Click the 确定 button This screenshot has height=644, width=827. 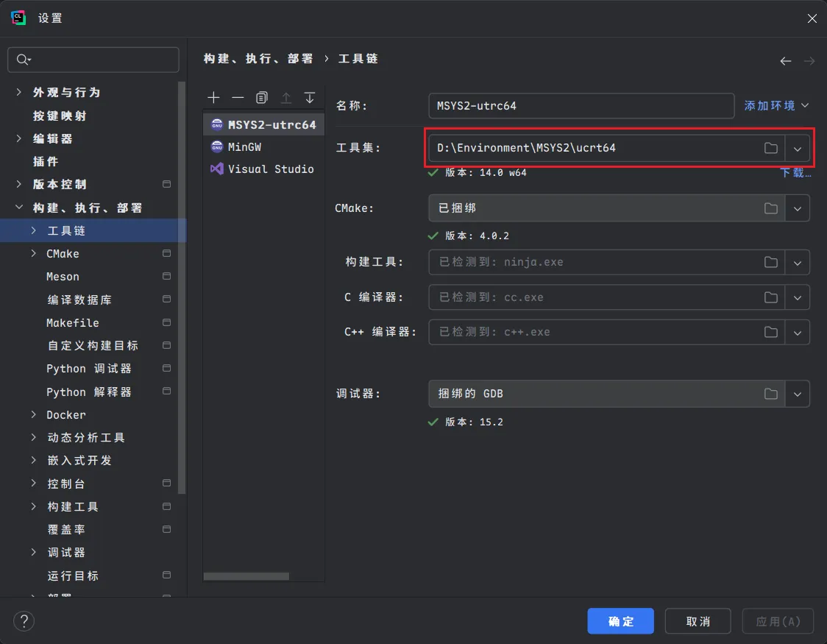pyautogui.click(x=620, y=621)
